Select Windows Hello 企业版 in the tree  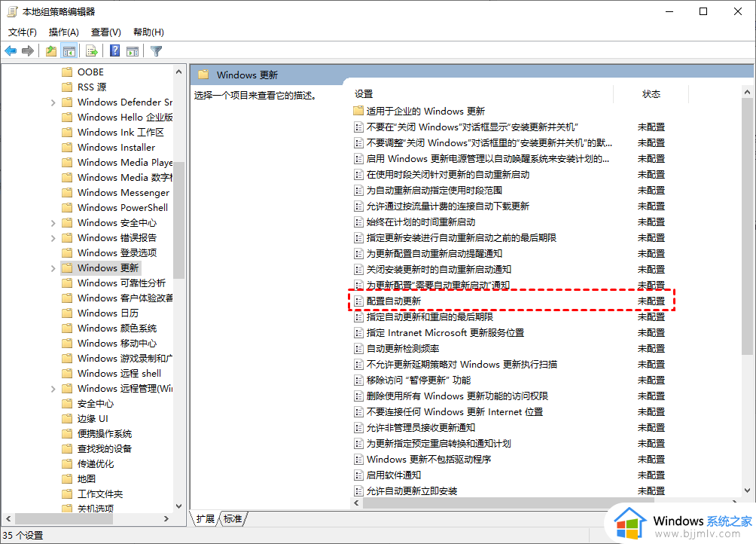tap(125, 118)
